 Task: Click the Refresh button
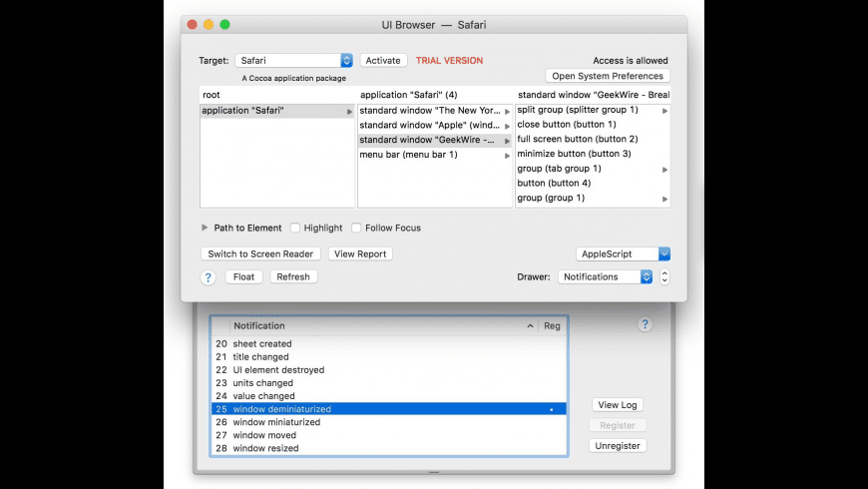[293, 276]
